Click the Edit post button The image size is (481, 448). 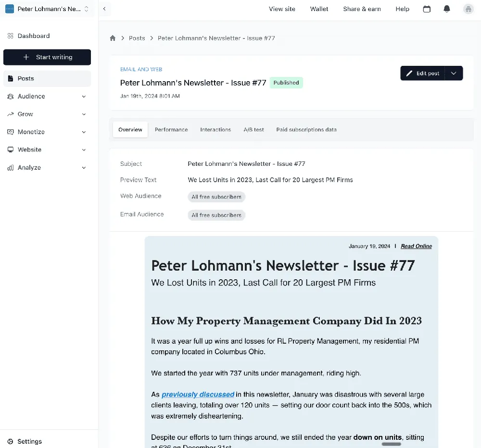pos(422,73)
